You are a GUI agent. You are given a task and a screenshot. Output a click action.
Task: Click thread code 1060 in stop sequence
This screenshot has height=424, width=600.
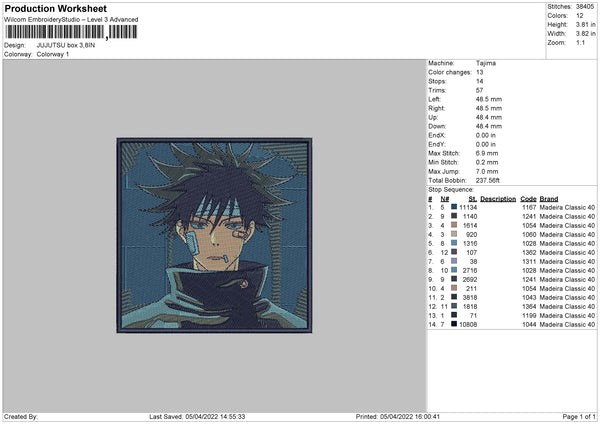[x=529, y=235]
